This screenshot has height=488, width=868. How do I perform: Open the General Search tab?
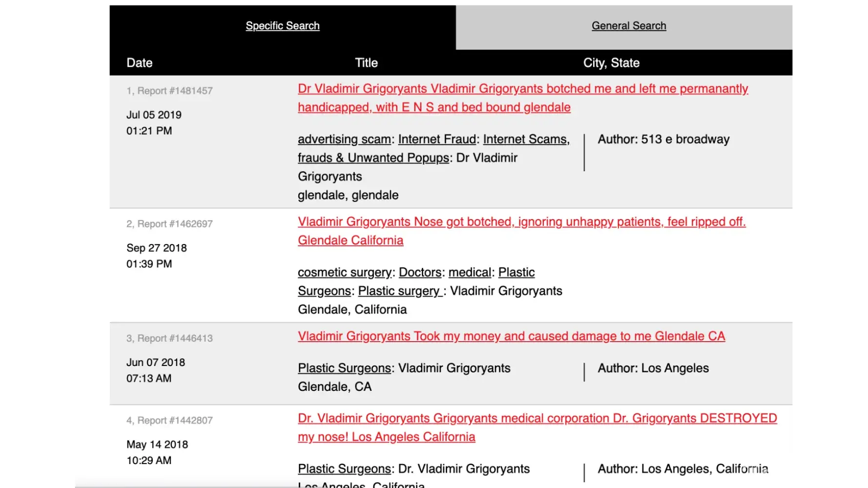(629, 26)
